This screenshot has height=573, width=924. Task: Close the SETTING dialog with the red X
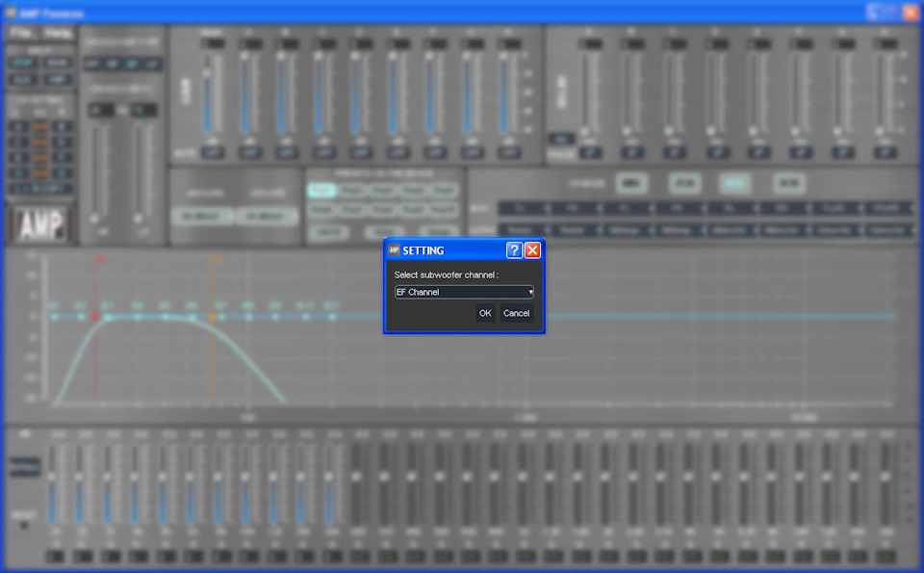click(532, 250)
